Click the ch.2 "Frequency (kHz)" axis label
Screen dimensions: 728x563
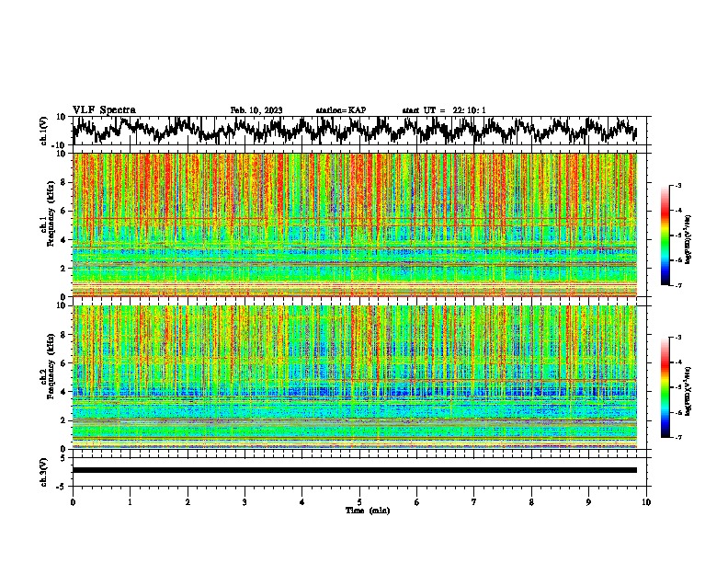51,366
